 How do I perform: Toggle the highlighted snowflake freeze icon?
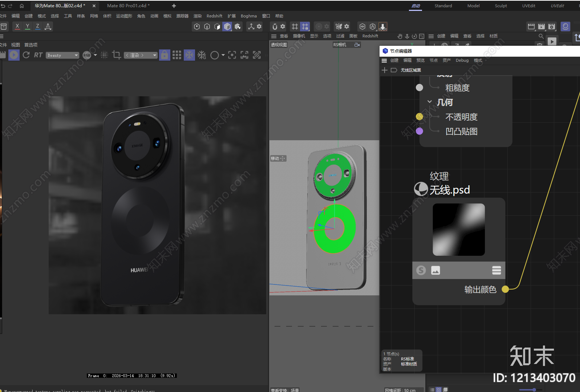pos(189,55)
